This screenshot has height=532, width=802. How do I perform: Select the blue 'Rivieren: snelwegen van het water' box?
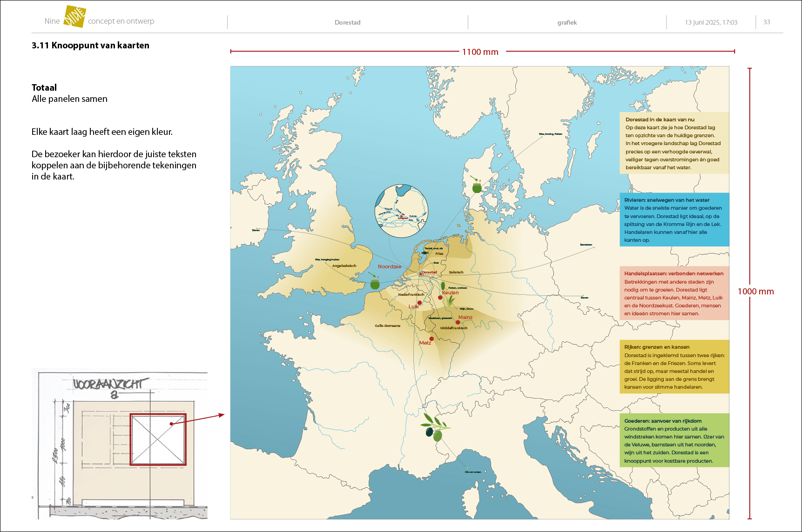[674, 219]
